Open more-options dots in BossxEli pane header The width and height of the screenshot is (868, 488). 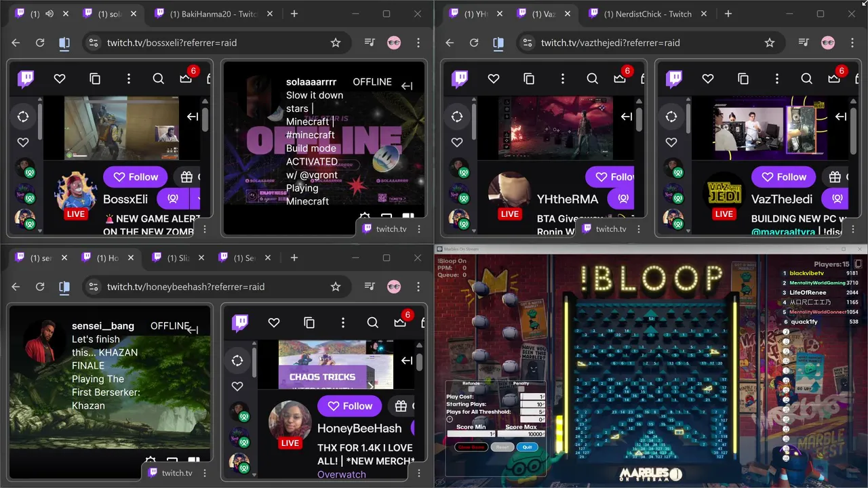tap(129, 79)
